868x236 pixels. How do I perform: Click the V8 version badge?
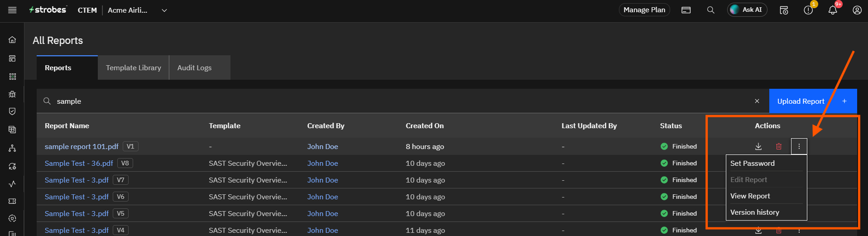click(125, 163)
